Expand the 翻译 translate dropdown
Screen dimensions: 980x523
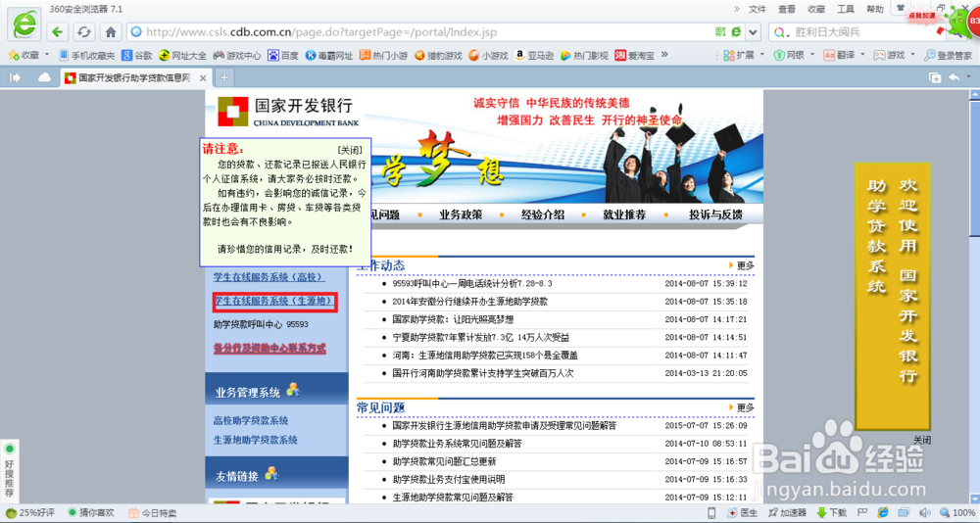861,55
